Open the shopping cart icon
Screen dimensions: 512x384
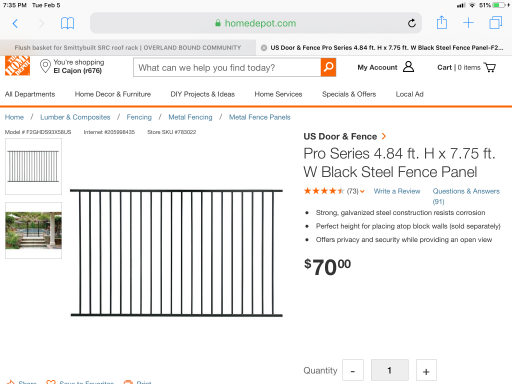490,67
